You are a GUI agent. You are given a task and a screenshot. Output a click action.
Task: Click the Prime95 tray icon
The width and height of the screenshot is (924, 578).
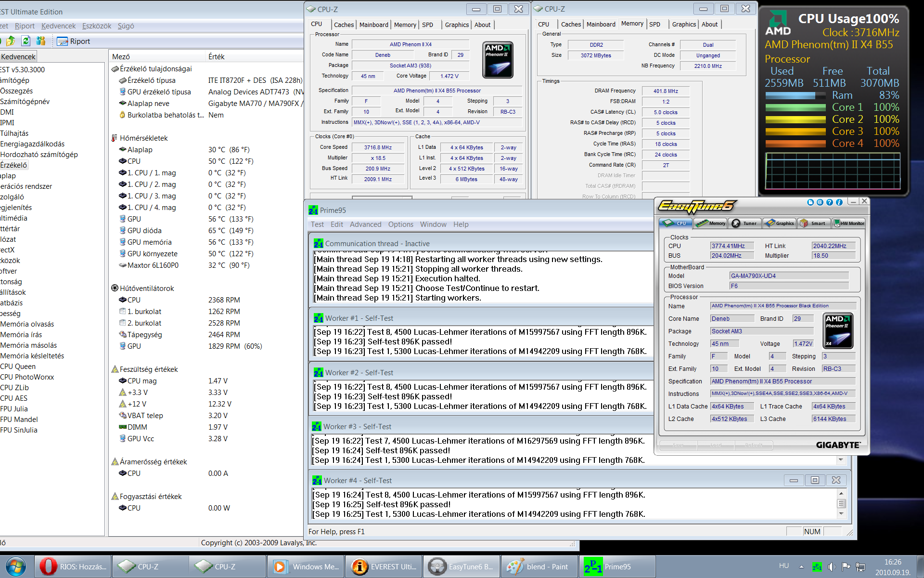click(817, 567)
